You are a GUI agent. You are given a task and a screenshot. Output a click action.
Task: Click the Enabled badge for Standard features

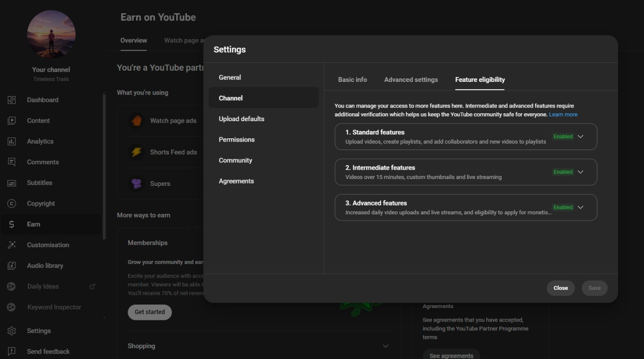[563, 136]
